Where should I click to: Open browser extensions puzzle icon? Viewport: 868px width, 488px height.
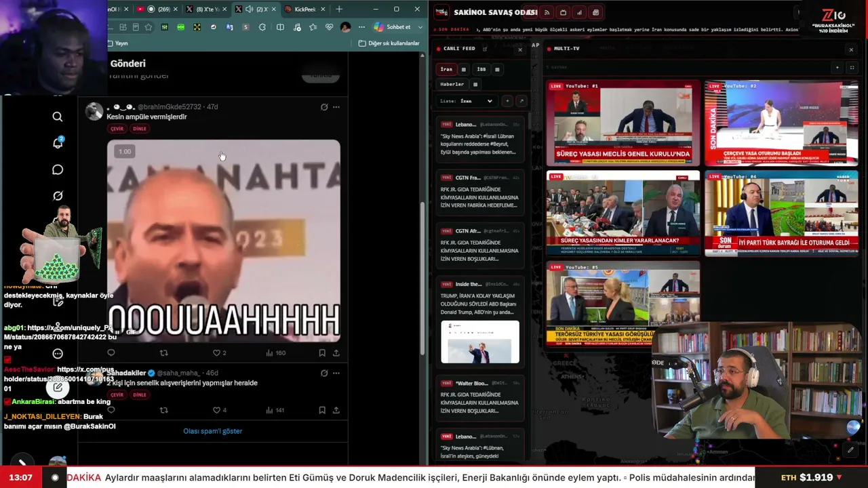pyautogui.click(x=262, y=27)
